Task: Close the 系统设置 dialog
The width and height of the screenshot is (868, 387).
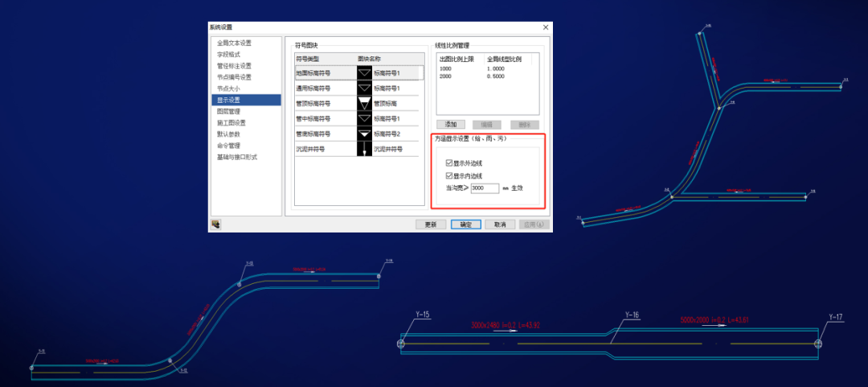Action: (546, 27)
